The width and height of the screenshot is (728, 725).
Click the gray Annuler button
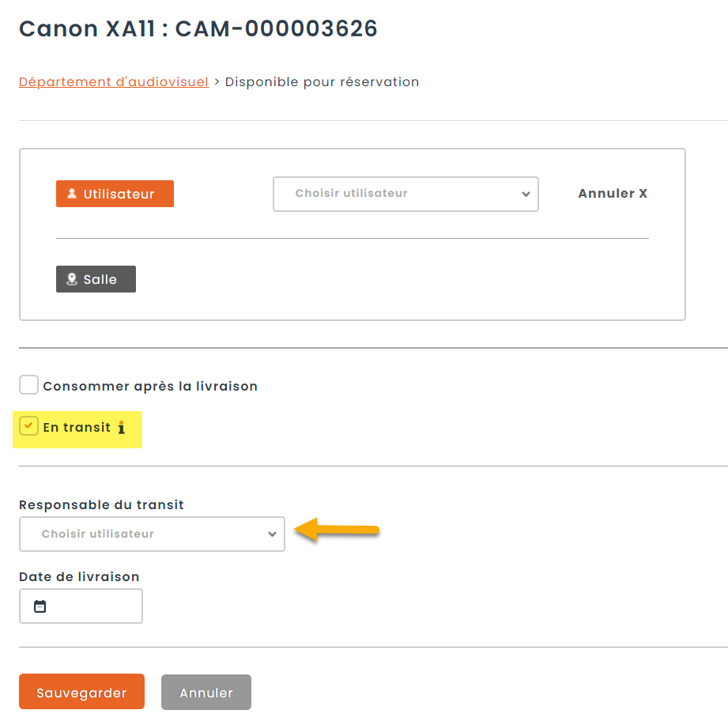[206, 693]
